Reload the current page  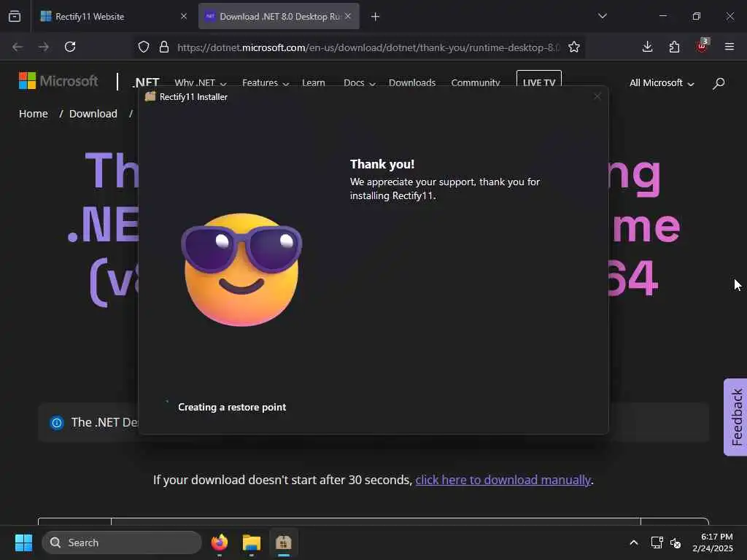tap(70, 47)
